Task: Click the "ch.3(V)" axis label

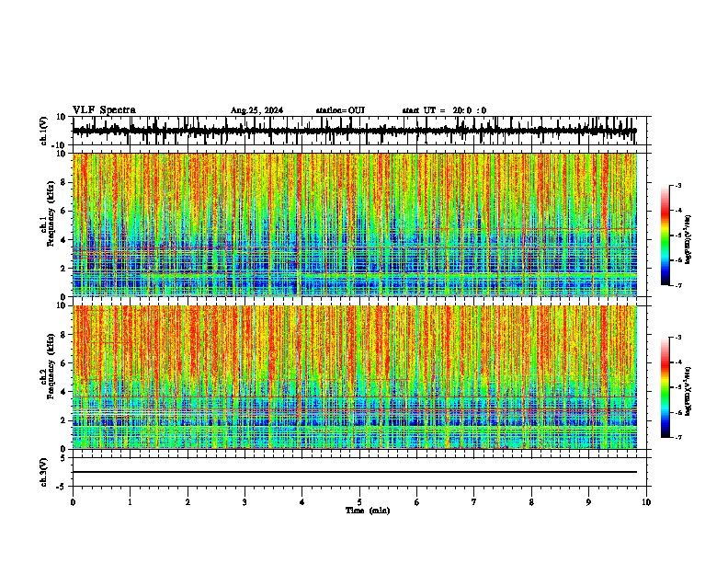Action: 44,472
